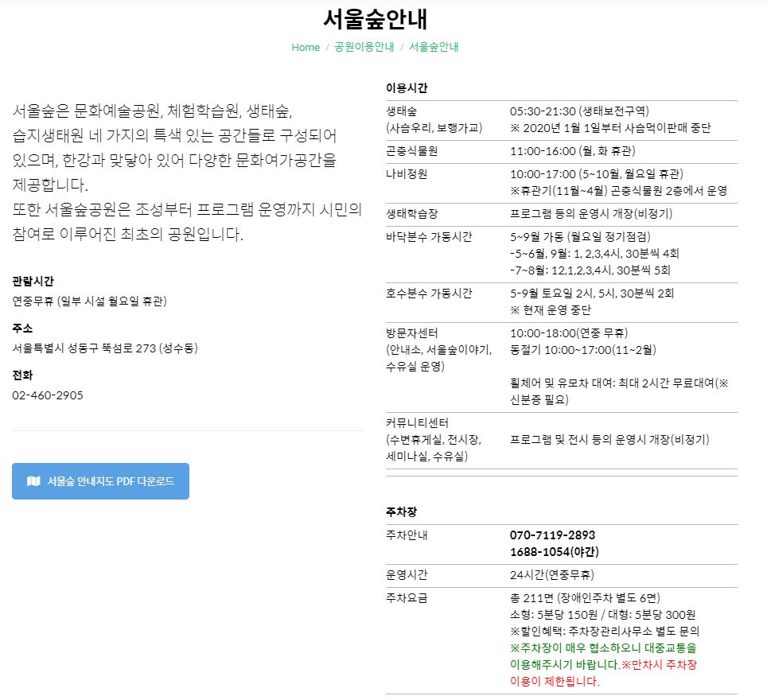Select the text 24시간(연중무휴)
The width and height of the screenshot is (767, 700).
[x=551, y=574]
